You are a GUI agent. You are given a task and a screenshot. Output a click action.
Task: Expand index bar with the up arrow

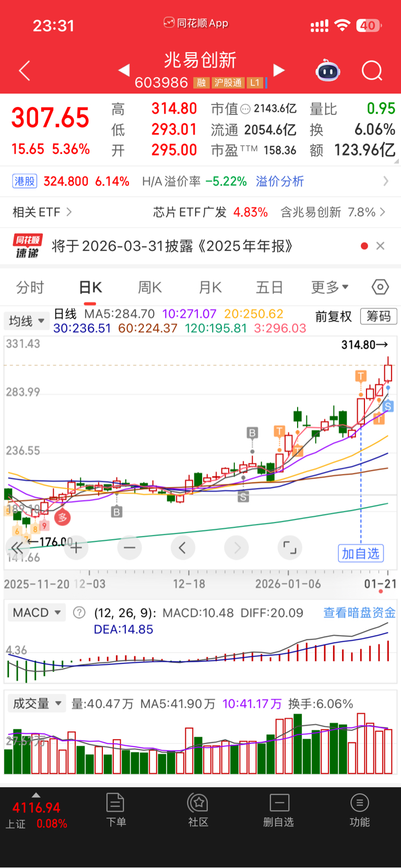(36, 795)
